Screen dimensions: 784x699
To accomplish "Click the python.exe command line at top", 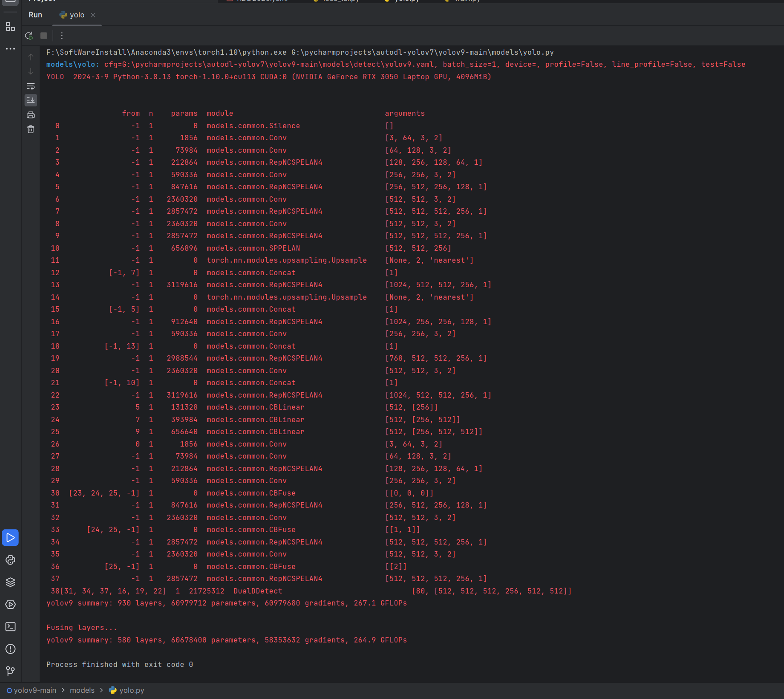I will coord(300,52).
